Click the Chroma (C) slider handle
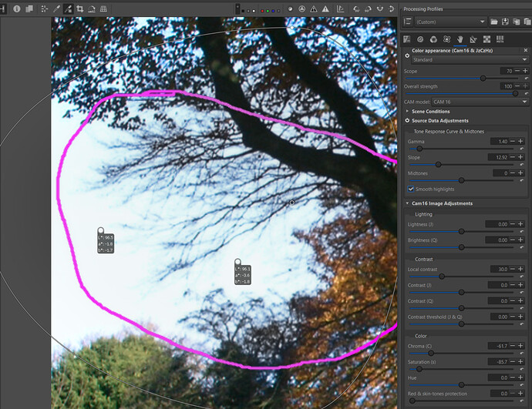 click(430, 353)
